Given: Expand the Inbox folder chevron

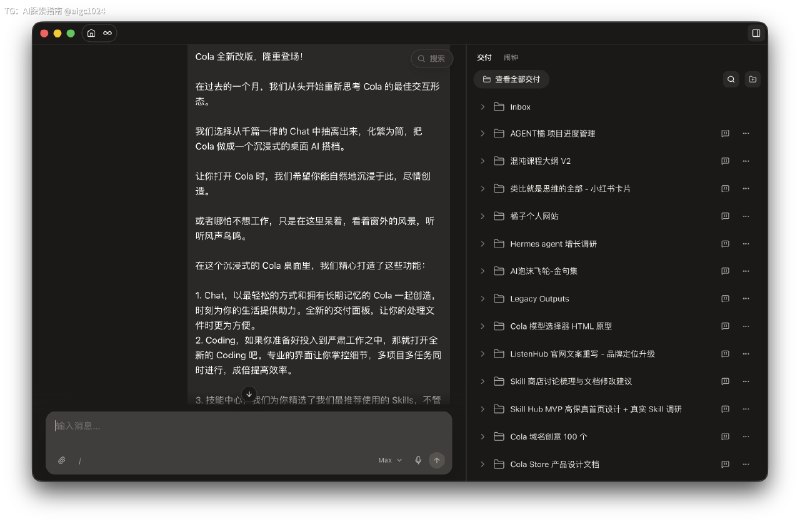Looking at the screenshot, I should [x=483, y=107].
